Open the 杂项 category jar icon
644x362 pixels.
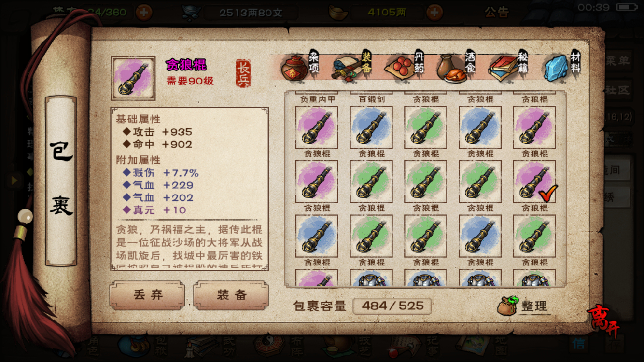tap(299, 67)
